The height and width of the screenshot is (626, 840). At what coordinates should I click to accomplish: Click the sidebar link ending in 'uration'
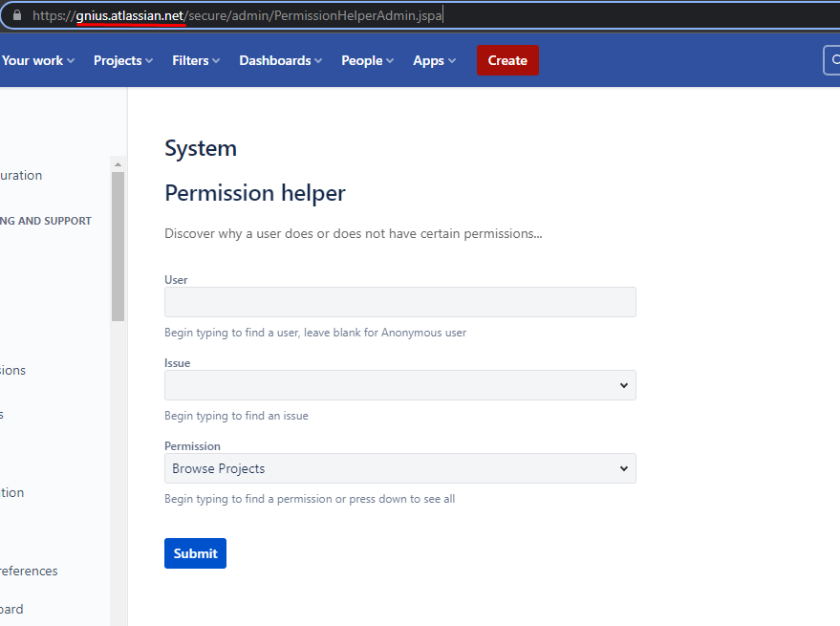pos(21,175)
